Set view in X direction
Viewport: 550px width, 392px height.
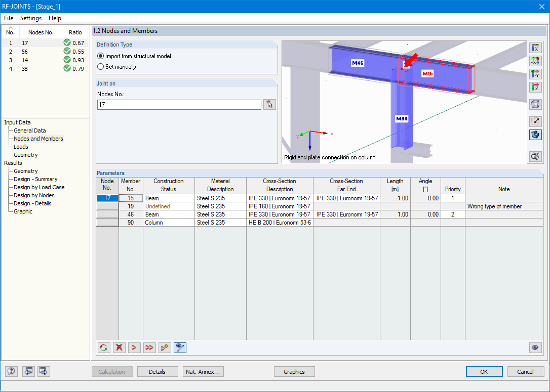[x=535, y=48]
